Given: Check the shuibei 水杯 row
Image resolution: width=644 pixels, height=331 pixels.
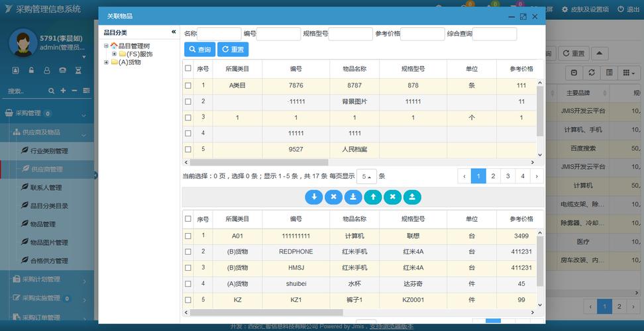Looking at the screenshot, I should pyautogui.click(x=188, y=283).
